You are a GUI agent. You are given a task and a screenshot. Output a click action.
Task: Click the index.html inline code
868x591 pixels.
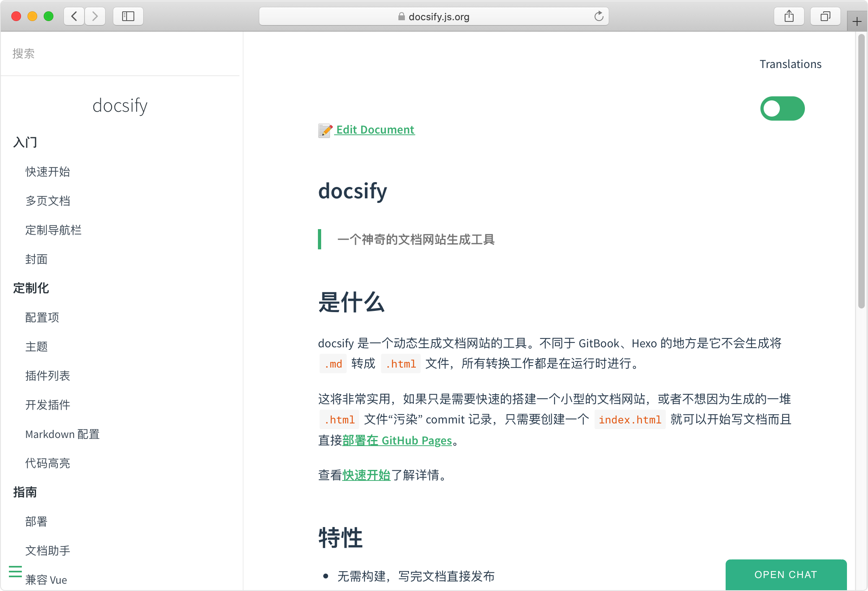pos(630,420)
